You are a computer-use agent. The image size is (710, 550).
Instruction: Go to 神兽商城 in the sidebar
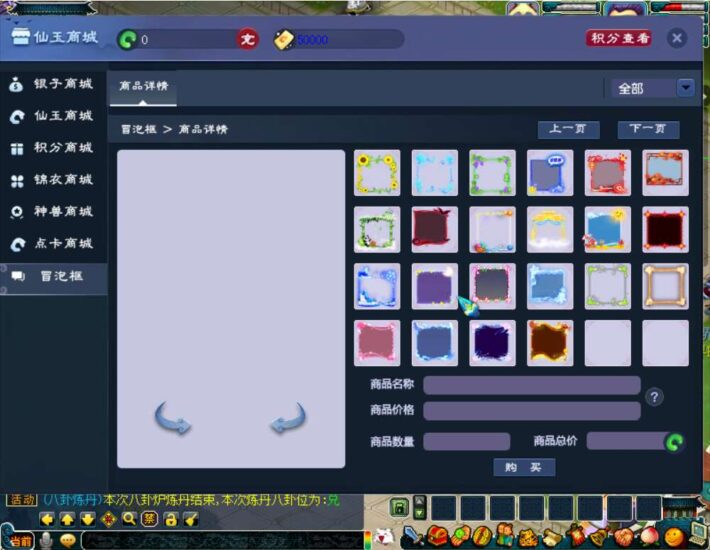pyautogui.click(x=54, y=212)
